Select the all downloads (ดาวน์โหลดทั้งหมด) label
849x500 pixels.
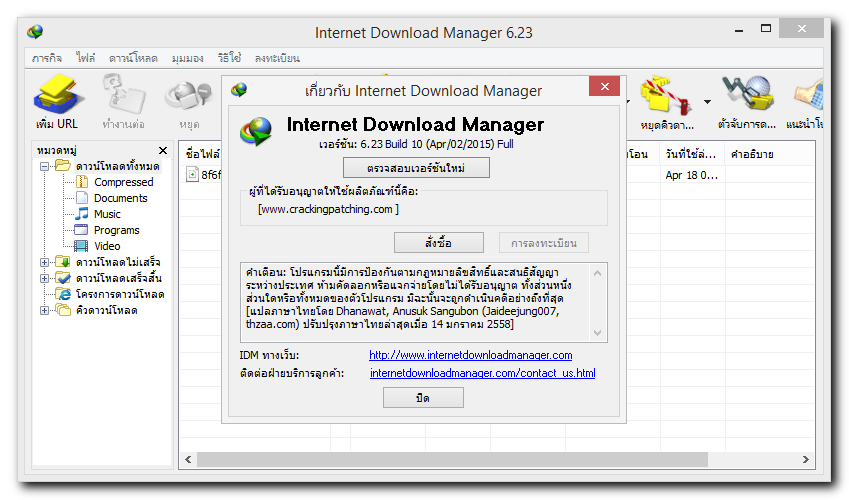coord(117,166)
